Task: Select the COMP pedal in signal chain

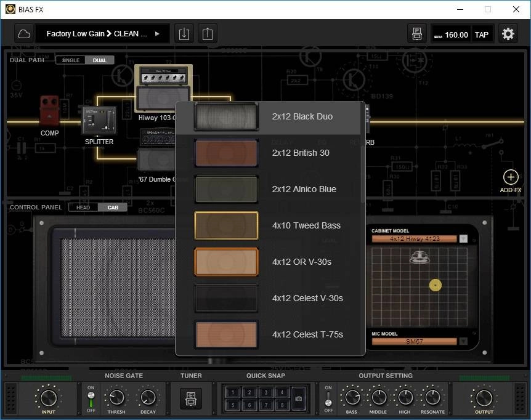Action: coord(49,111)
